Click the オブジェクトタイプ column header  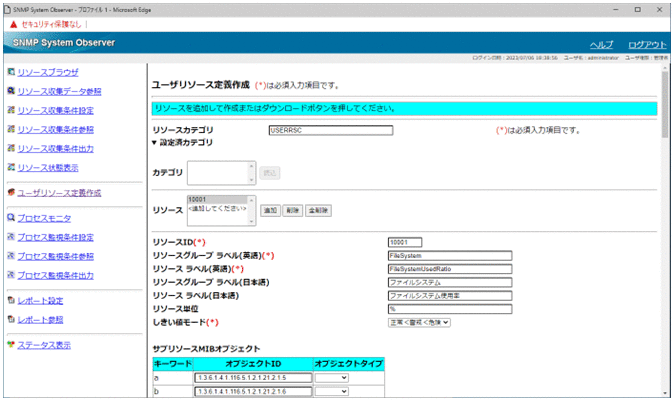pos(349,364)
